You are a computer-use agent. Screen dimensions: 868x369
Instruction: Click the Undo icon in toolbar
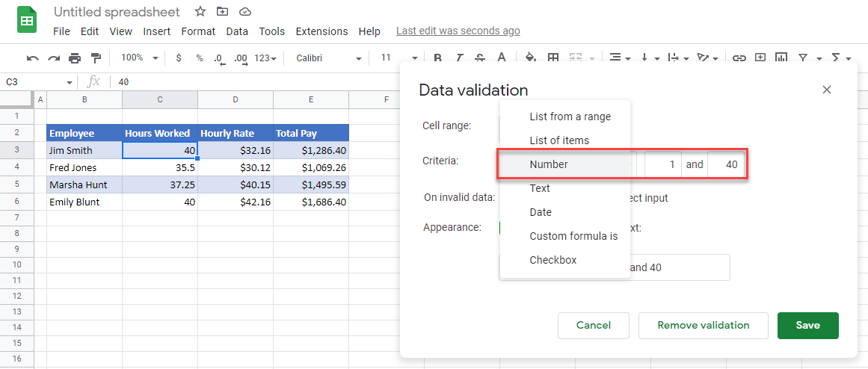[32, 58]
